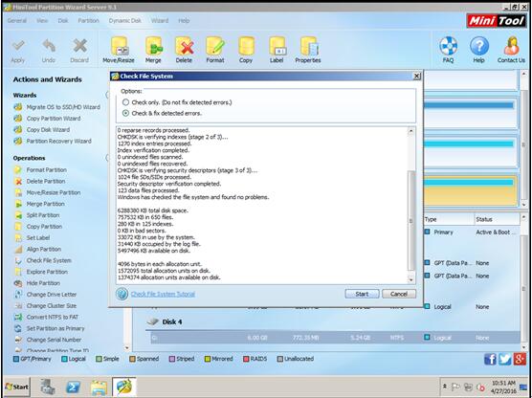
Task: Collapse the Operations section chevron
Action: click(107, 158)
